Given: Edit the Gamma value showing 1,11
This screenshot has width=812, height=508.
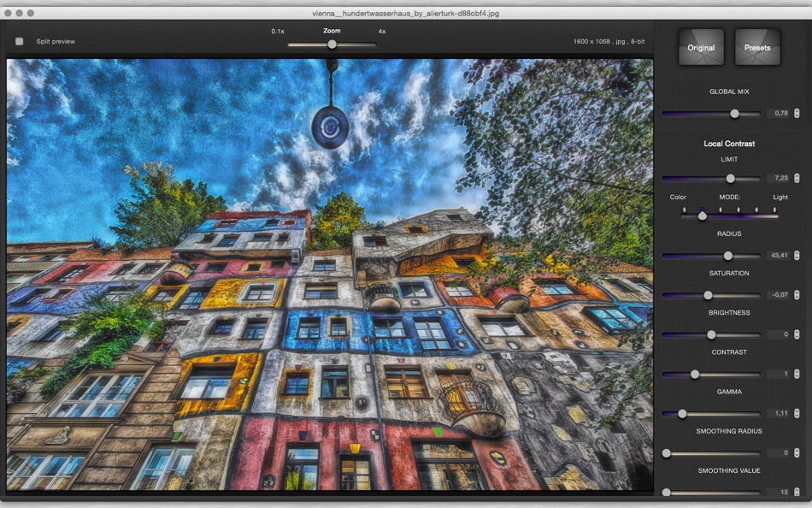Looking at the screenshot, I should (776, 413).
